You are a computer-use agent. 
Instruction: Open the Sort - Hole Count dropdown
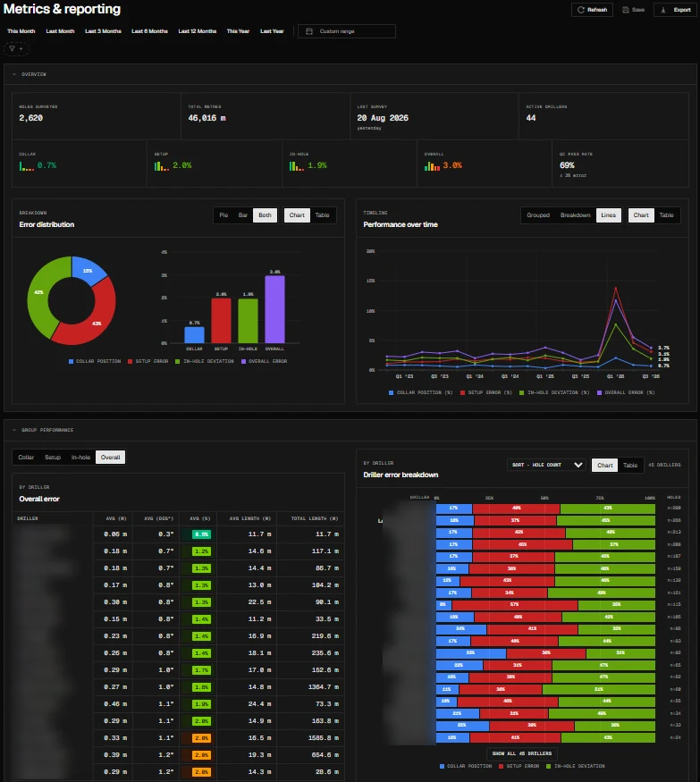click(547, 465)
